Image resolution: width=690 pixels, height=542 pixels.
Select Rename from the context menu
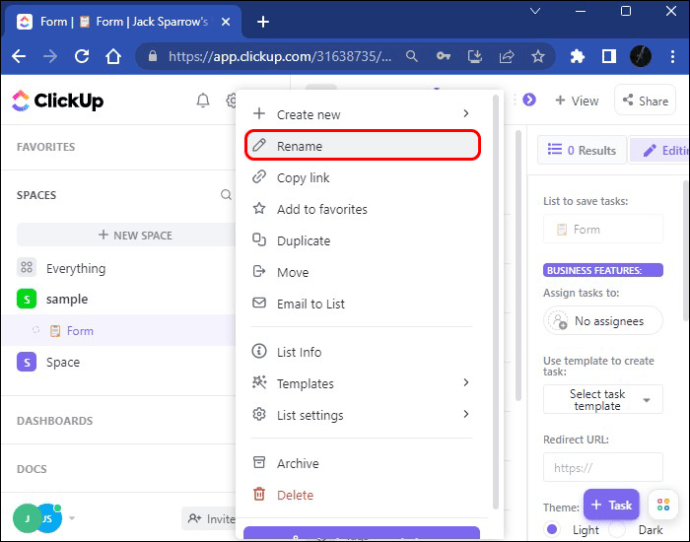coord(362,146)
